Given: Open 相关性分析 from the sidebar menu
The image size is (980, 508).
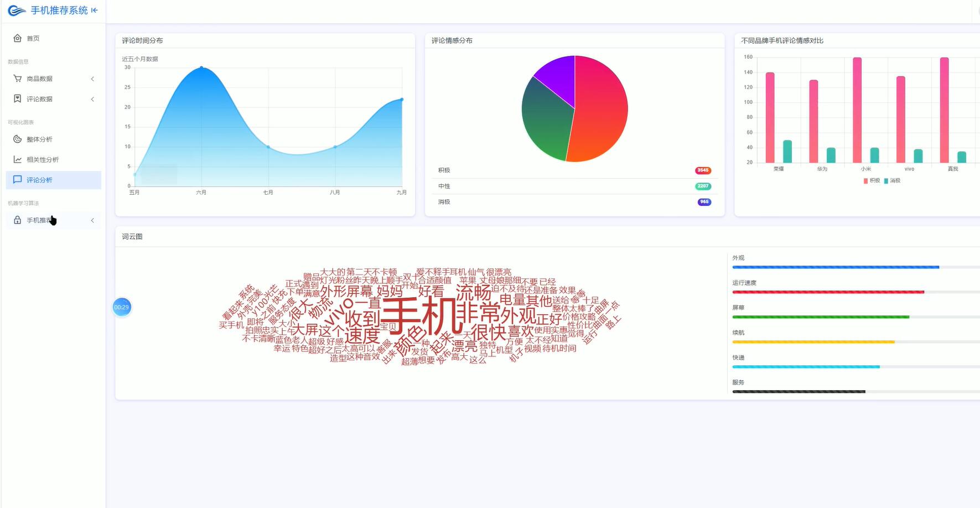Looking at the screenshot, I should pos(43,159).
